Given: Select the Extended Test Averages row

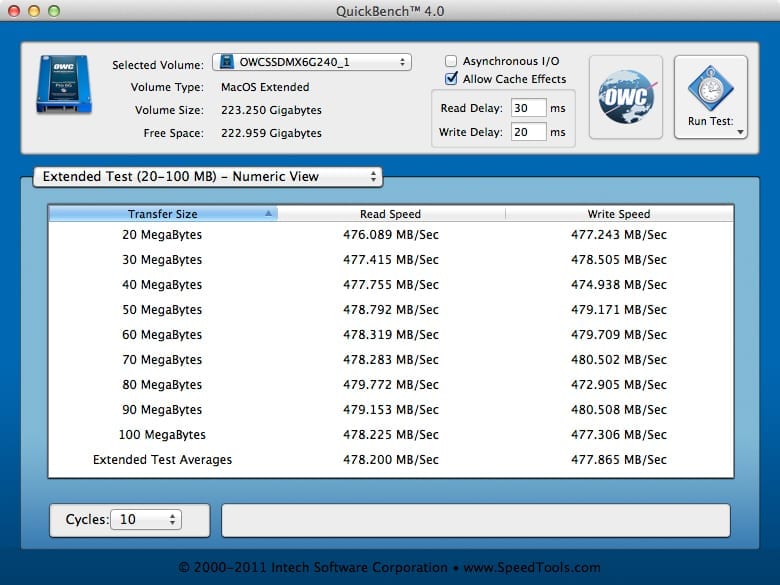Looking at the screenshot, I should tap(390, 460).
